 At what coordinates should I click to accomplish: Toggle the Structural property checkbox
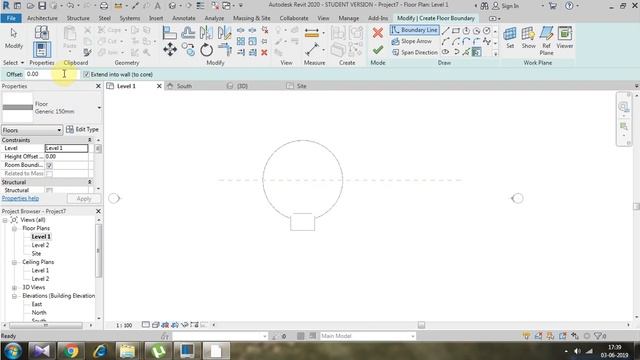point(49,191)
